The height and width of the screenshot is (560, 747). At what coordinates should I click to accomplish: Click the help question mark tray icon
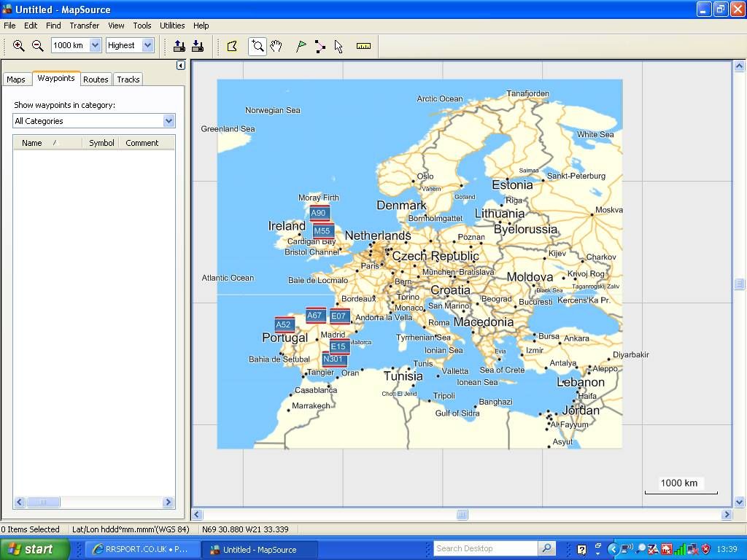click(x=581, y=550)
